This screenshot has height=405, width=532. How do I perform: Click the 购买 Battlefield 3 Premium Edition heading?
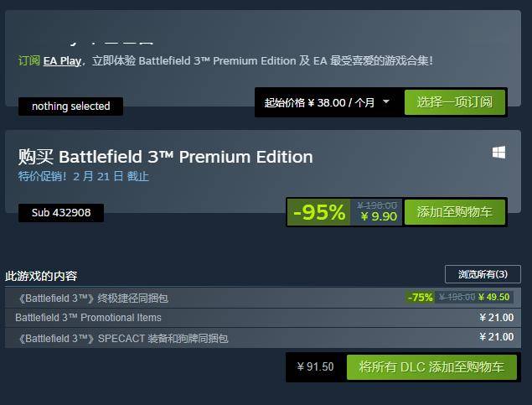click(x=166, y=157)
